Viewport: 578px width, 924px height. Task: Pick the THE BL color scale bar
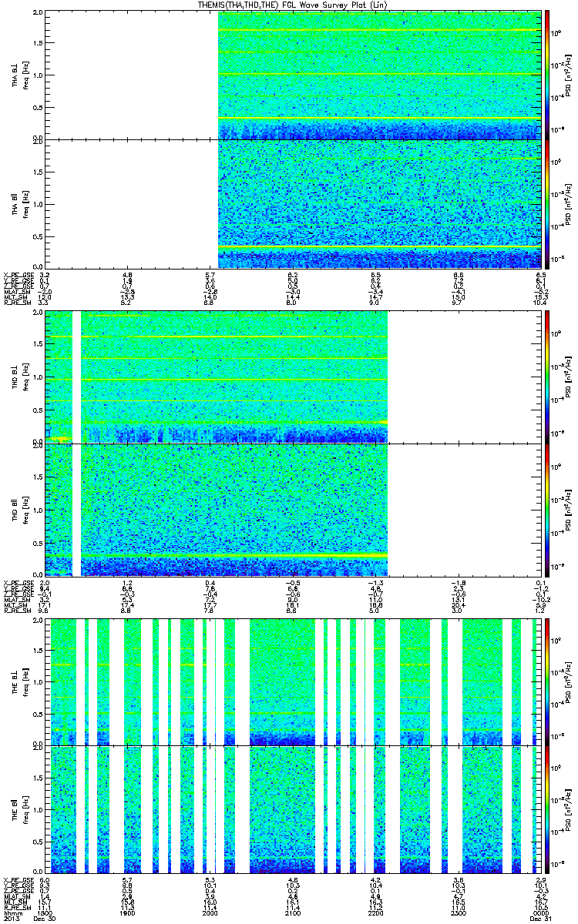click(548, 681)
